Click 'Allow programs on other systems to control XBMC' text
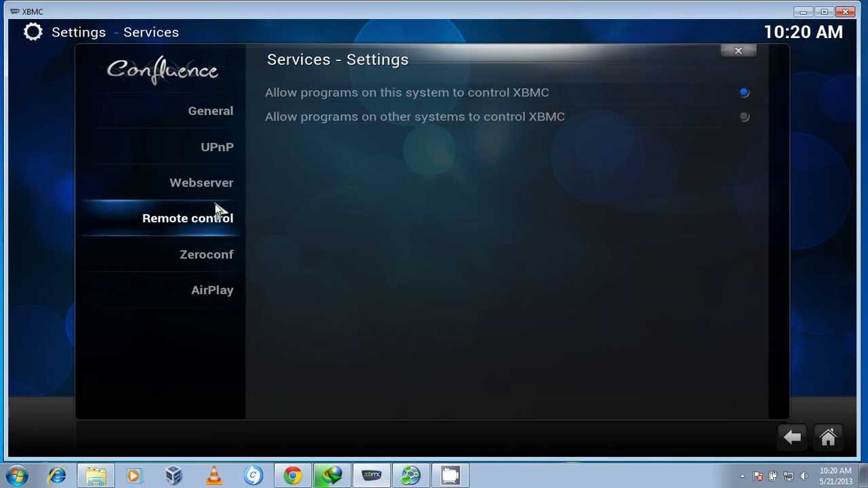 coord(415,117)
